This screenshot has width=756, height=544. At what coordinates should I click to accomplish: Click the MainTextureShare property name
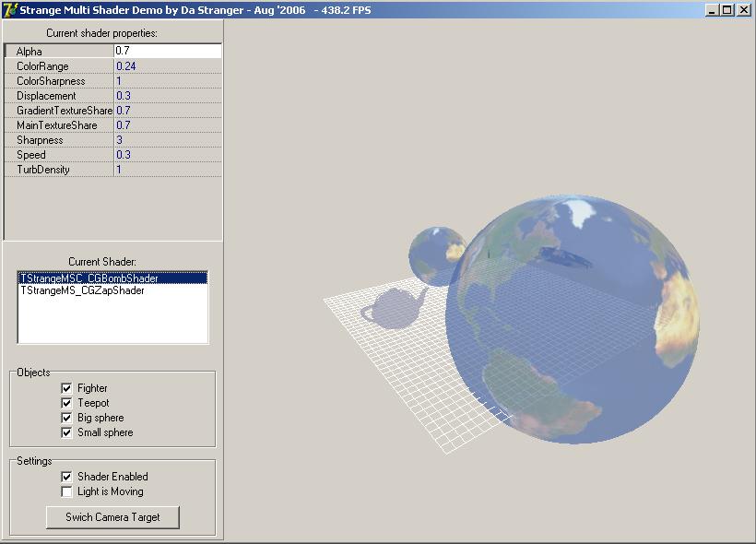click(x=57, y=124)
